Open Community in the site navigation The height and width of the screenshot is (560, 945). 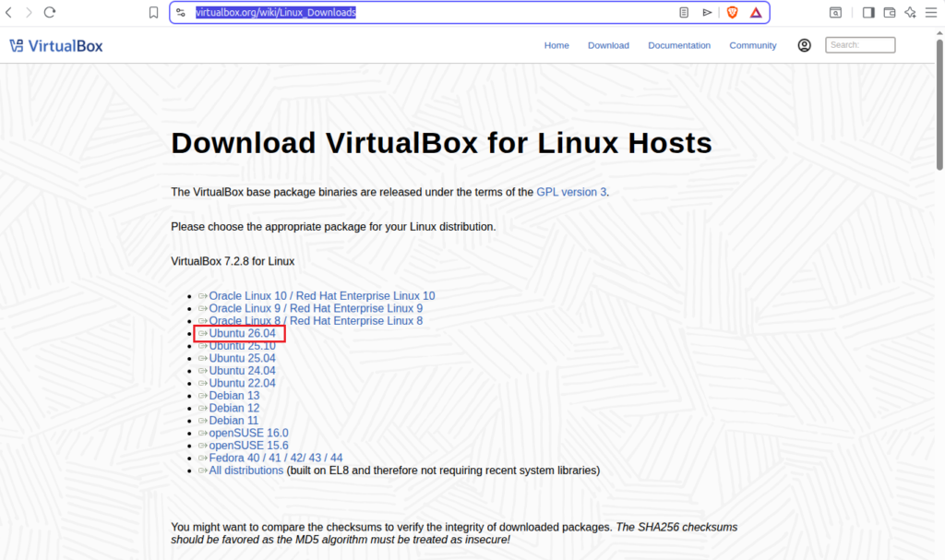pyautogui.click(x=753, y=45)
